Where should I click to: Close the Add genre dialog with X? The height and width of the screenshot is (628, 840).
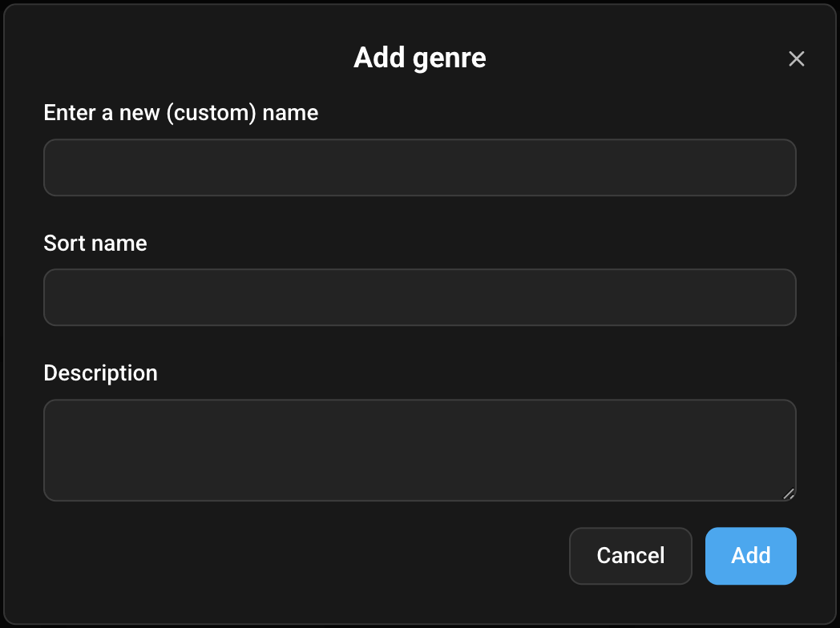pos(796,58)
